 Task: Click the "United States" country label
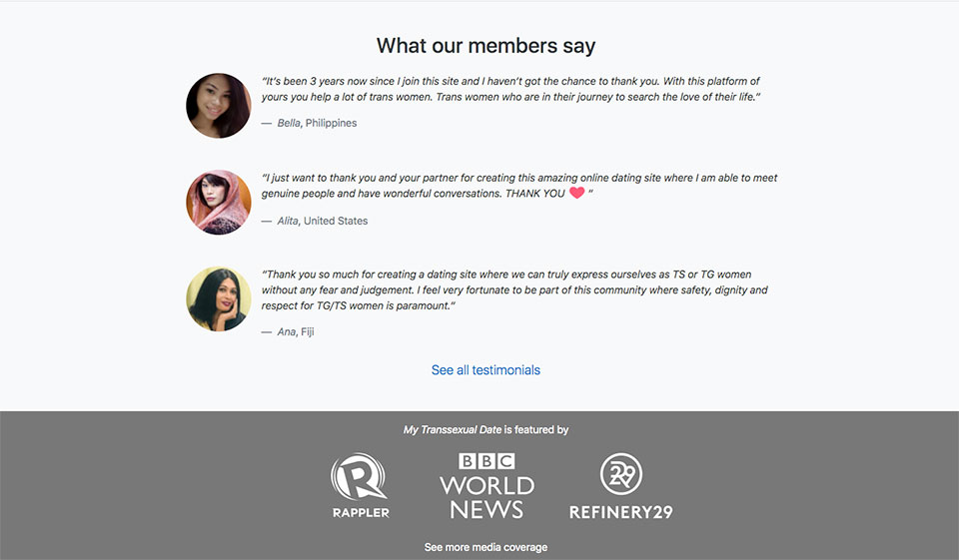(336, 221)
